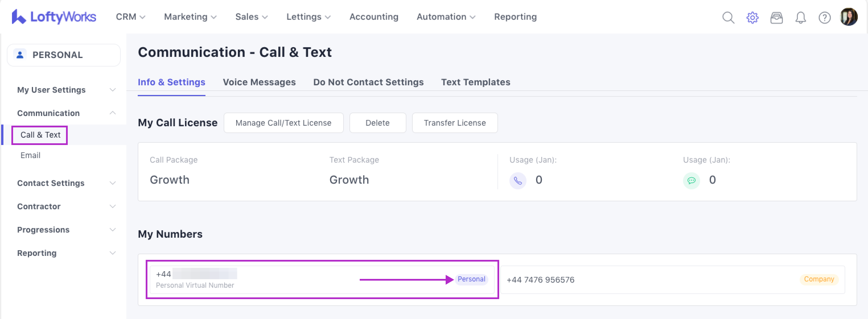This screenshot has width=868, height=319.
Task: Open the notifications bell
Action: point(800,18)
